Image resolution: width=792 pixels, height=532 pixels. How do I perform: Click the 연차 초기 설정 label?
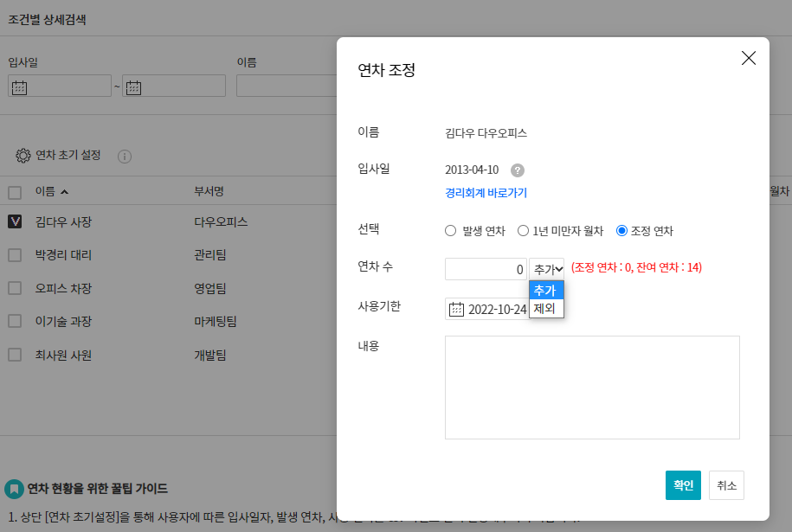tap(68, 155)
